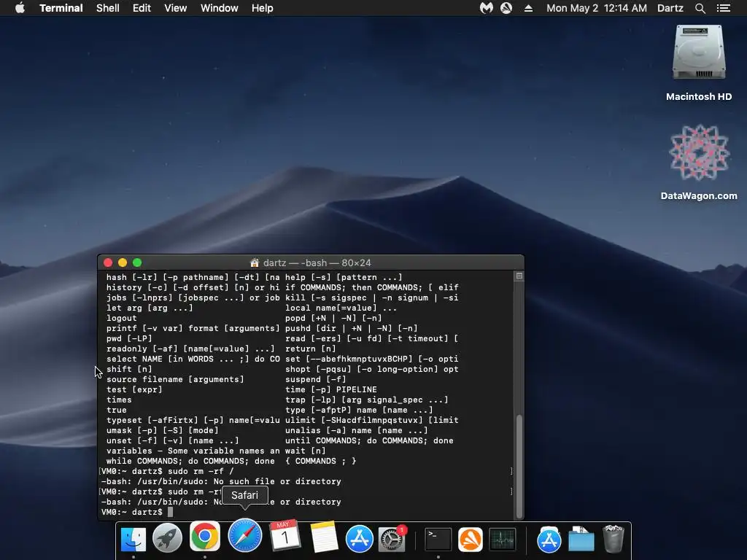Click the Avast menu bar status icon
The image size is (747, 560).
click(x=506, y=8)
